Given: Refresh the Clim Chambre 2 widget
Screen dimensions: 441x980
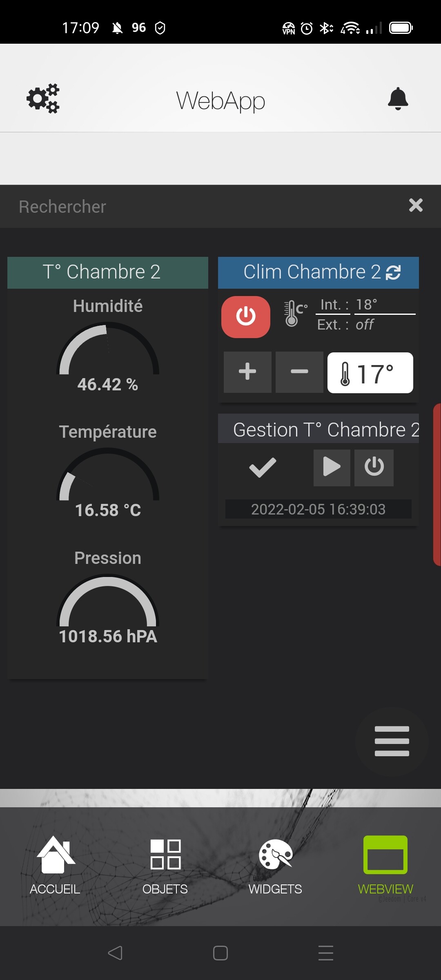Looking at the screenshot, I should click(x=393, y=272).
